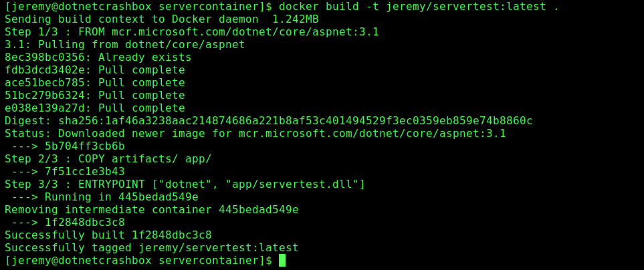Click layer ace51becb785 pull complete line

click(94, 83)
